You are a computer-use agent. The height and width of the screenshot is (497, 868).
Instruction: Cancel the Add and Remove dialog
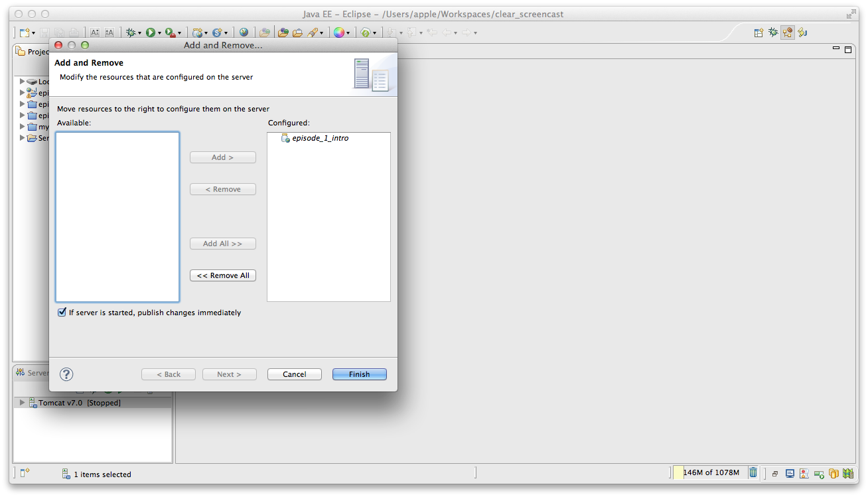(294, 374)
